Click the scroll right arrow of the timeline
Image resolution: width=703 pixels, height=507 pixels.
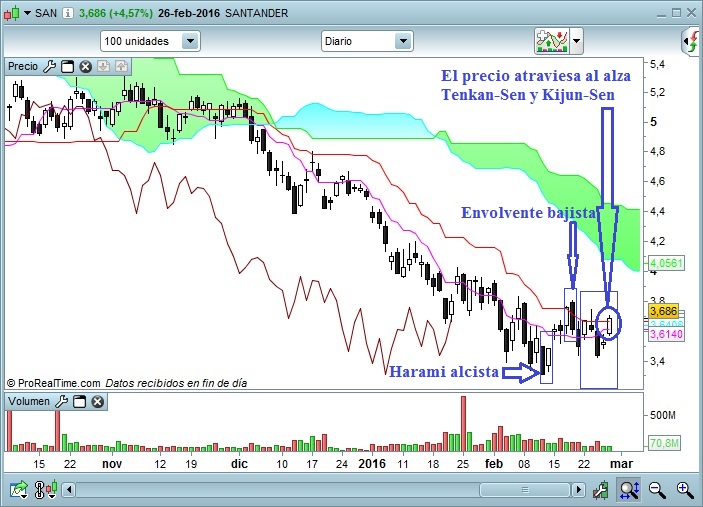click(x=579, y=490)
